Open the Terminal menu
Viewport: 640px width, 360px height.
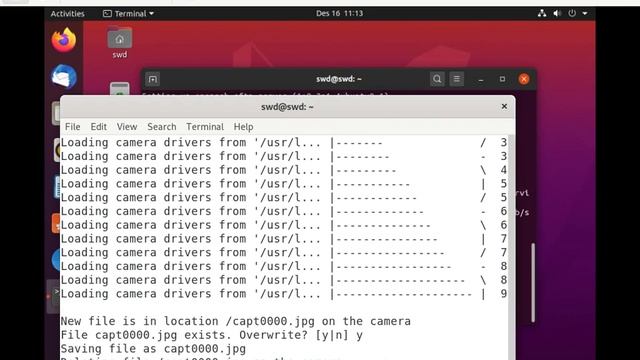(x=205, y=127)
